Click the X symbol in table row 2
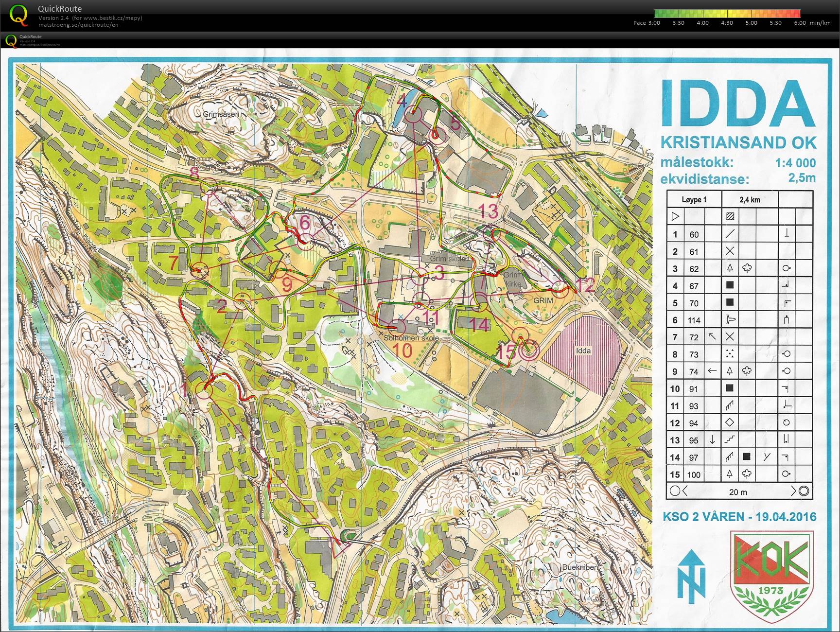The height and width of the screenshot is (632, 840). click(730, 251)
